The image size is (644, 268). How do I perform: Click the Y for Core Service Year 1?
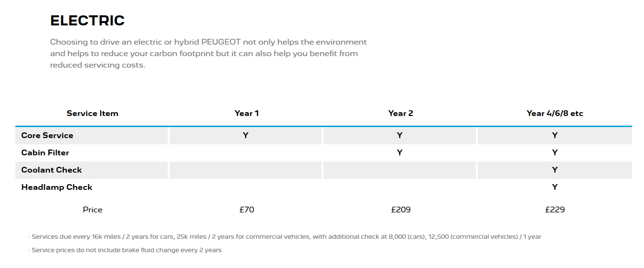(x=246, y=136)
